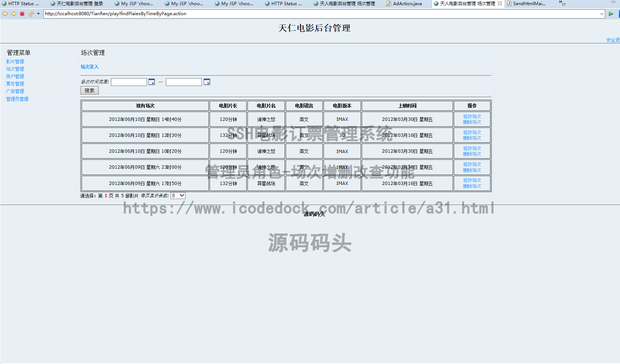Open the end date calendar picker

click(207, 82)
